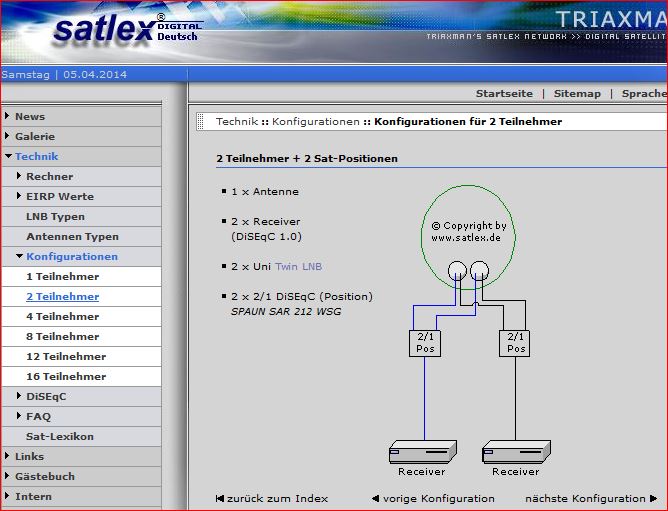Open the Links sidebar item
This screenshot has width=668, height=511.
(x=29, y=456)
